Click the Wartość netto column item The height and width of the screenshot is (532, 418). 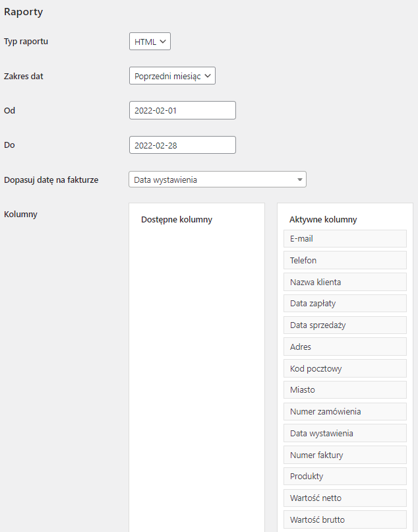[345, 498]
